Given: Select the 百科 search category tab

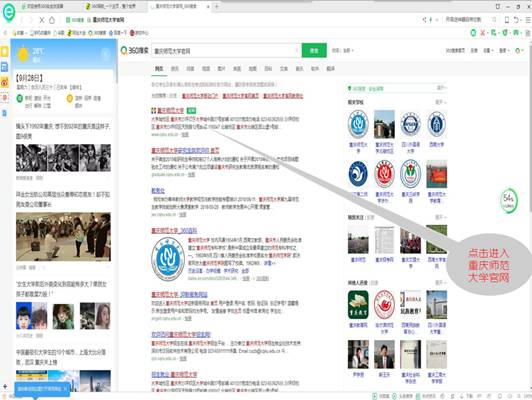Looking at the screenshot, I should tap(268, 69).
